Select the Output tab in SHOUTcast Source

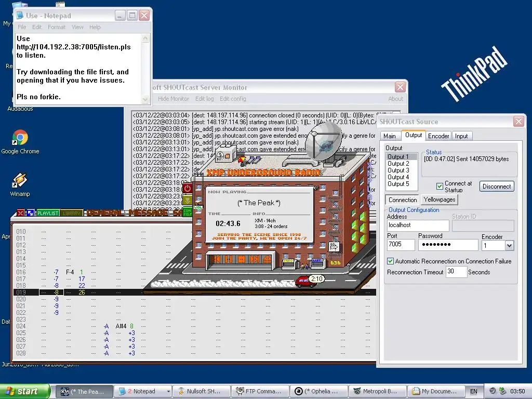(413, 135)
